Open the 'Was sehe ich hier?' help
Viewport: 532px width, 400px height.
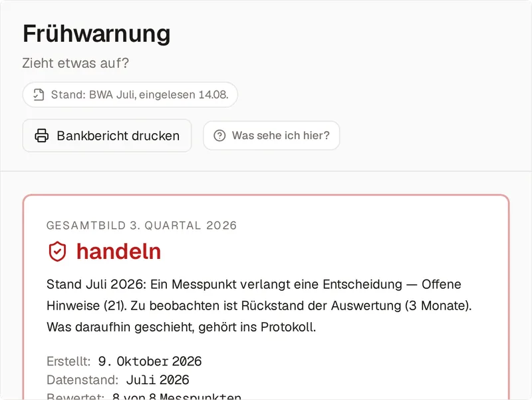[271, 136]
